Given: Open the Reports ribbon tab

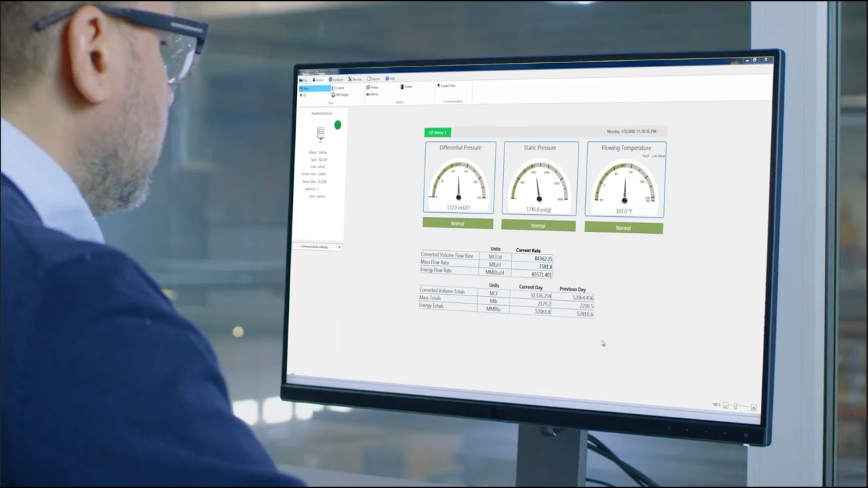Looking at the screenshot, I should tap(373, 79).
